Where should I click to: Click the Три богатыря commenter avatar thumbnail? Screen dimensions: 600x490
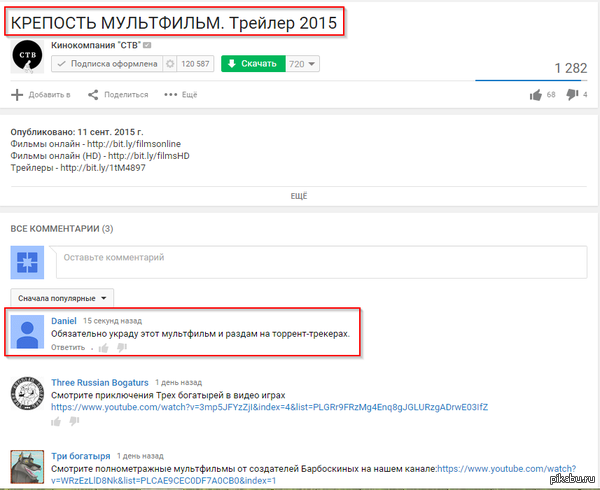click(x=26, y=464)
